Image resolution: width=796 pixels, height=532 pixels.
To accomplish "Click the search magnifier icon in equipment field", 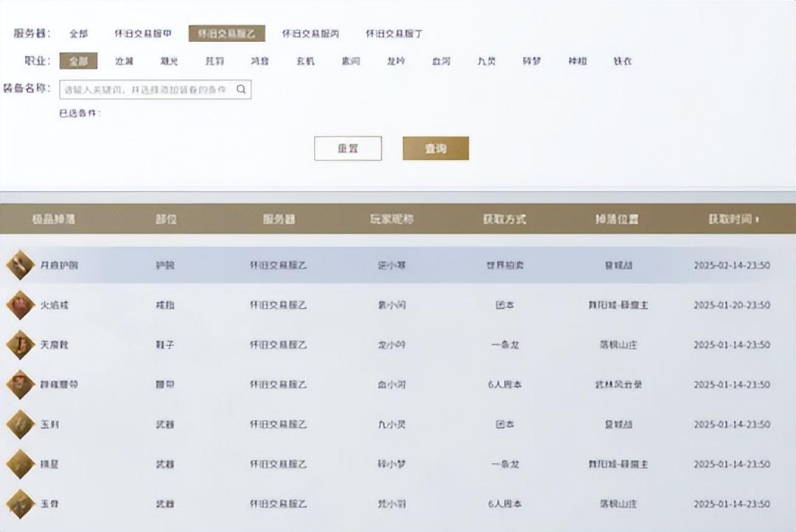I will (241, 90).
